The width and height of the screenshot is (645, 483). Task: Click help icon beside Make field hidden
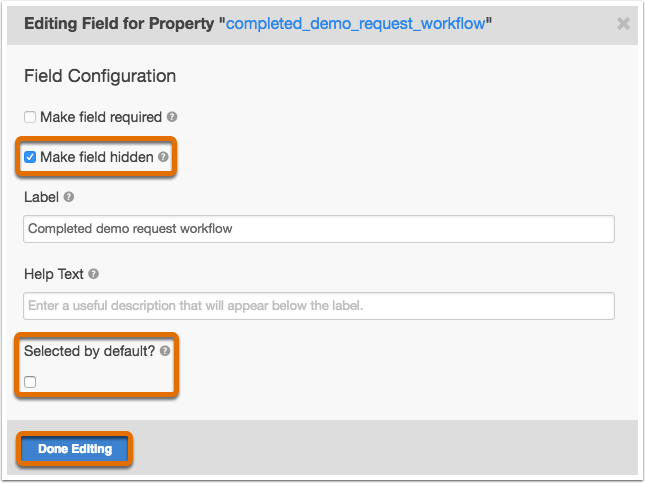(x=163, y=157)
